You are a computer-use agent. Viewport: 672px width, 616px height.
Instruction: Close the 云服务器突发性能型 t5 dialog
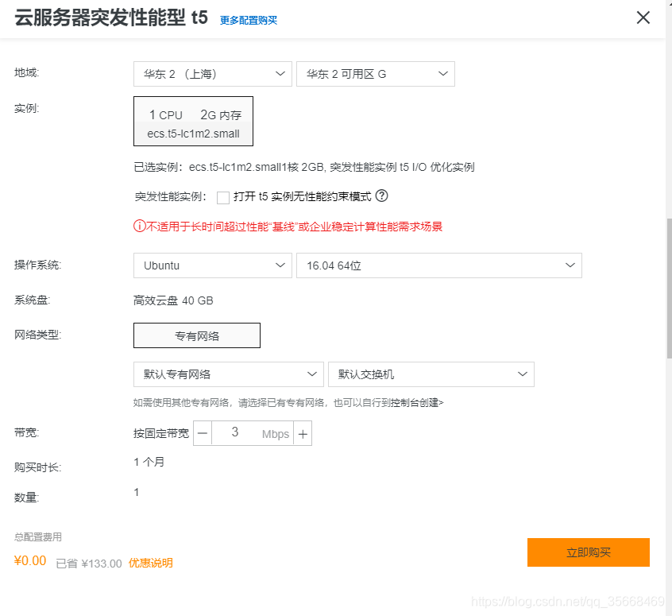click(x=643, y=17)
